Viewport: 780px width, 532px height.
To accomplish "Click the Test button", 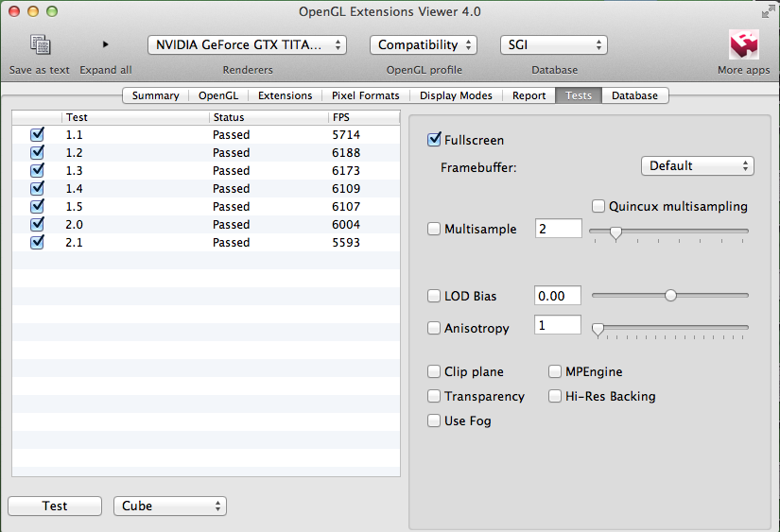I will [55, 506].
